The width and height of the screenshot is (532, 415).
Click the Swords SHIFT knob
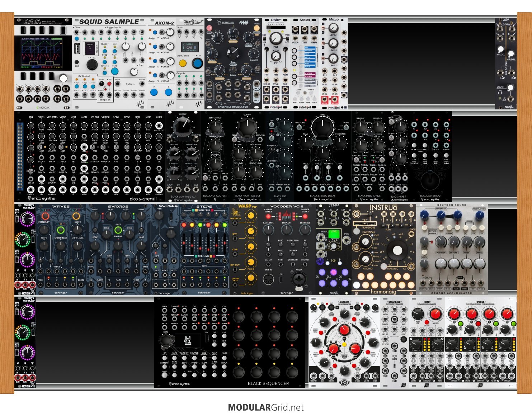tap(118, 231)
